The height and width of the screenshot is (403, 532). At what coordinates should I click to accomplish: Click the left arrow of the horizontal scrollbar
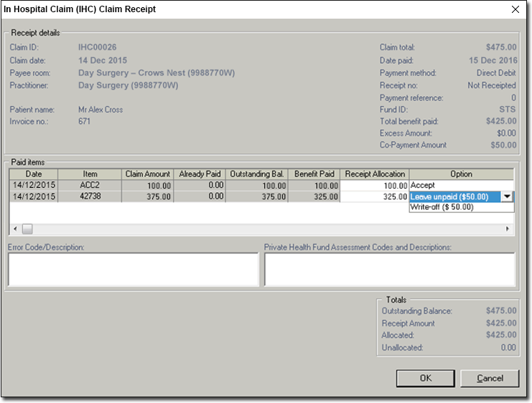click(x=14, y=229)
